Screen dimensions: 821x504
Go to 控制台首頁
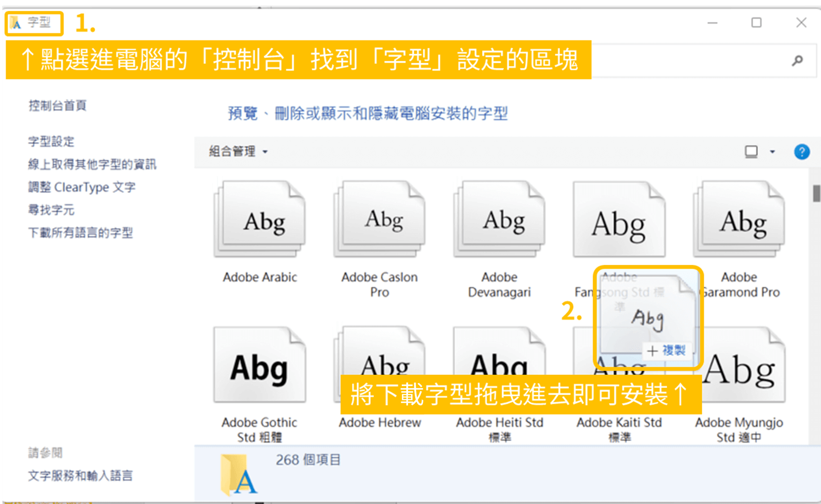(x=58, y=106)
